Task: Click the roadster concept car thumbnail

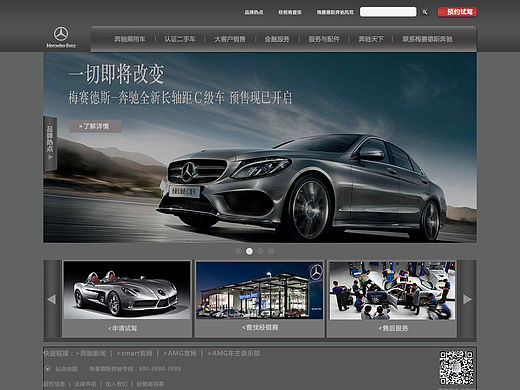Action: pos(127,290)
